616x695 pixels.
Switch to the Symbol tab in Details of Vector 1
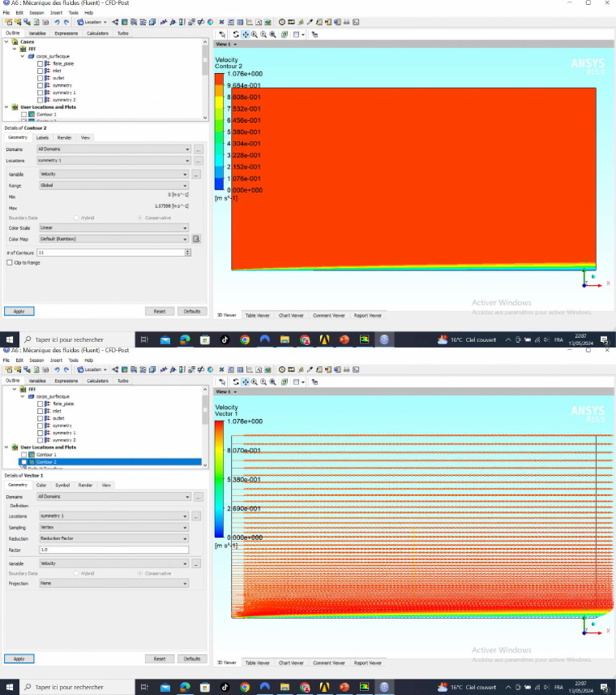click(63, 485)
